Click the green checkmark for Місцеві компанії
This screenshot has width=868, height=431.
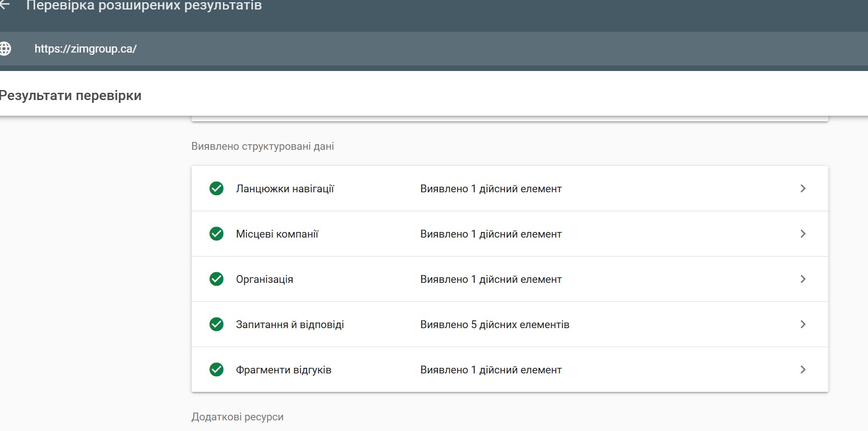[x=216, y=234]
